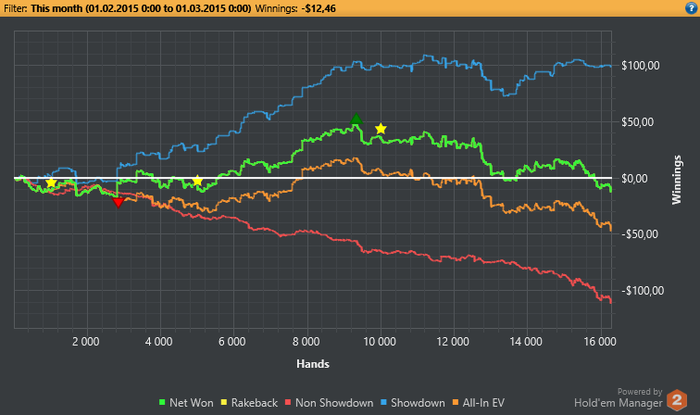Click the -$50,00 y-axis label
The width and height of the screenshot is (700, 415).
tap(640, 234)
